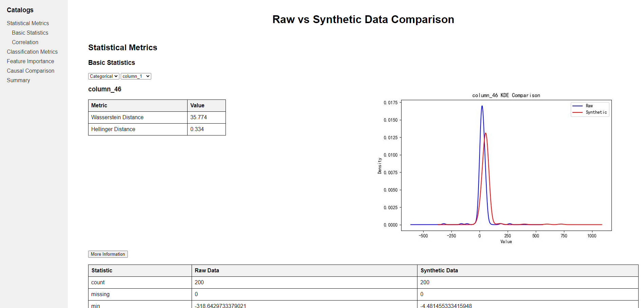Click the Synthetic Data min value -4.481455333415948
The width and height of the screenshot is (644, 308).
(528, 305)
